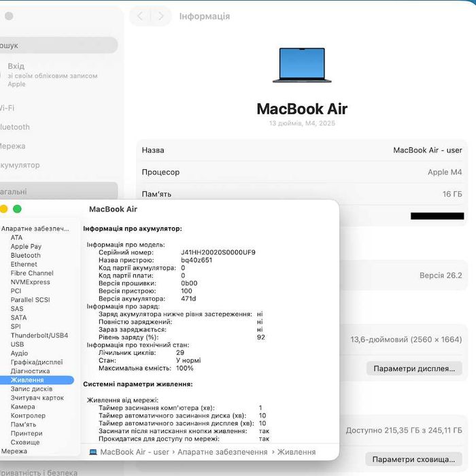
Task: Select SAS in hardware list
Action: tap(17, 309)
